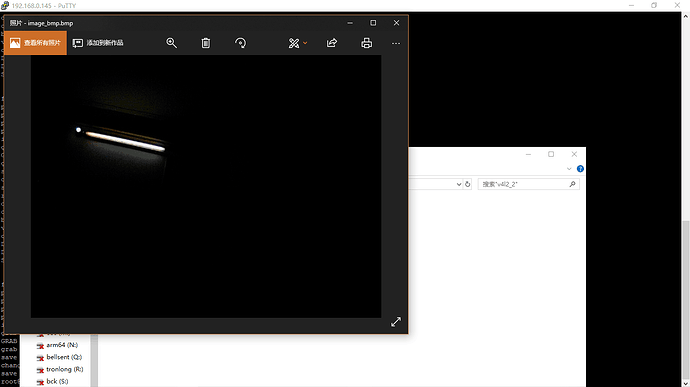This screenshot has height=387, width=690.
Task: Print the photo with the printer icon
Action: point(366,43)
